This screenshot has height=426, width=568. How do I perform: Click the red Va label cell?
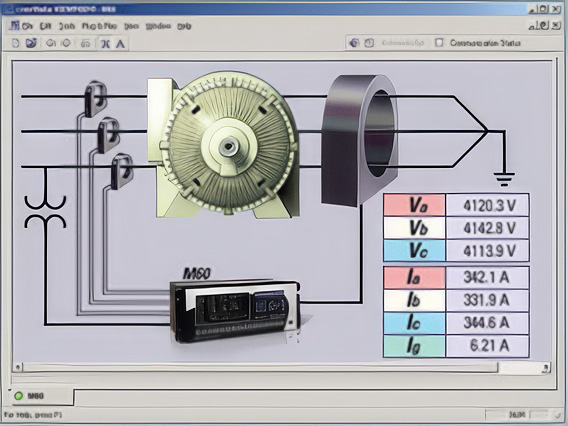(414, 205)
